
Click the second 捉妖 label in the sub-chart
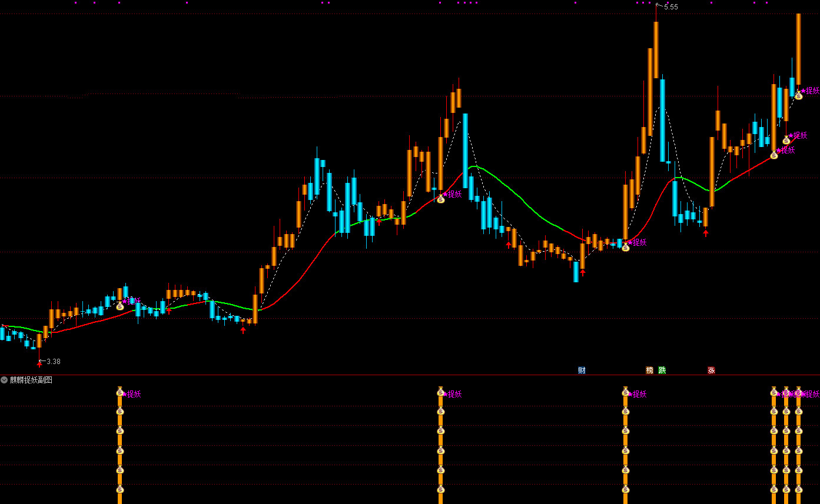tap(454, 394)
